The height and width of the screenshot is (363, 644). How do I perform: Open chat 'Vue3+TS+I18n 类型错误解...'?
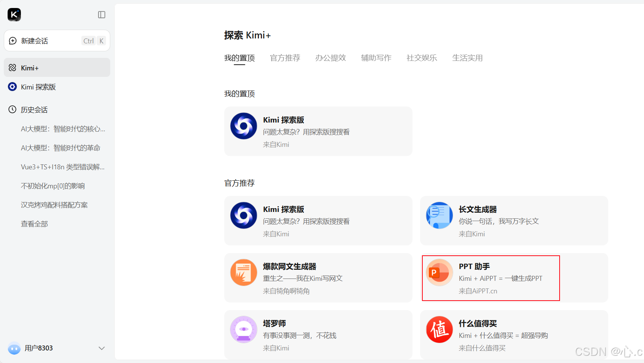63,167
